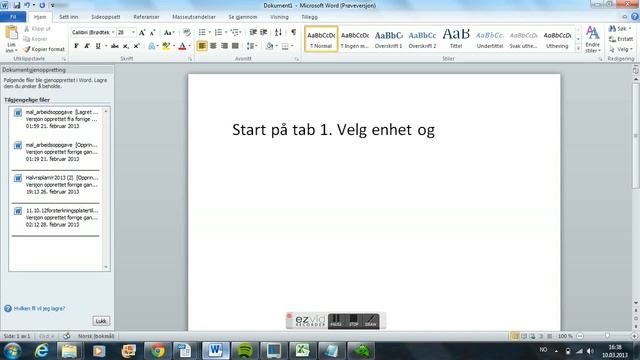Image resolution: width=640 pixels, height=360 pixels.
Task: Select recovered file Halvårsplan 2013
Action: point(56,185)
